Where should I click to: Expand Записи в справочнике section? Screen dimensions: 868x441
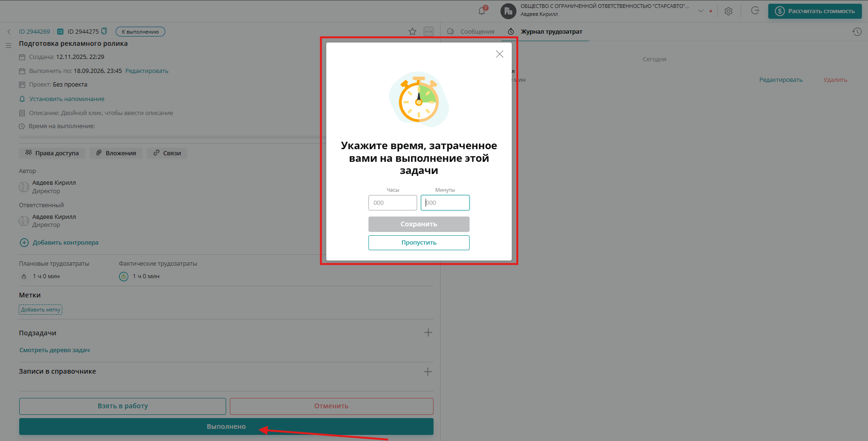coord(427,371)
